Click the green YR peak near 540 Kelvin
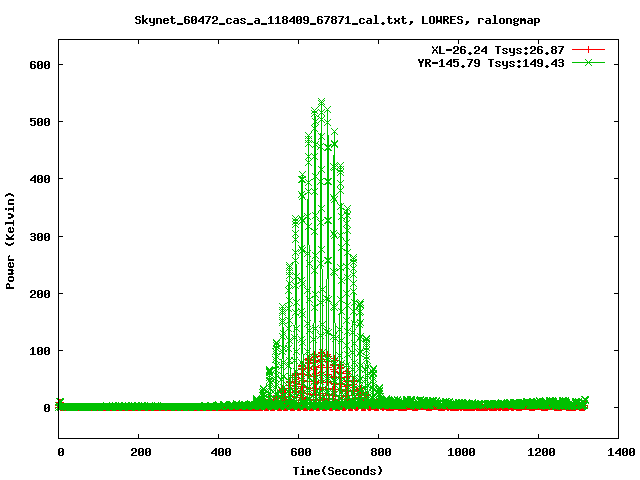Screen dimensions: 640x480 pos(321,102)
